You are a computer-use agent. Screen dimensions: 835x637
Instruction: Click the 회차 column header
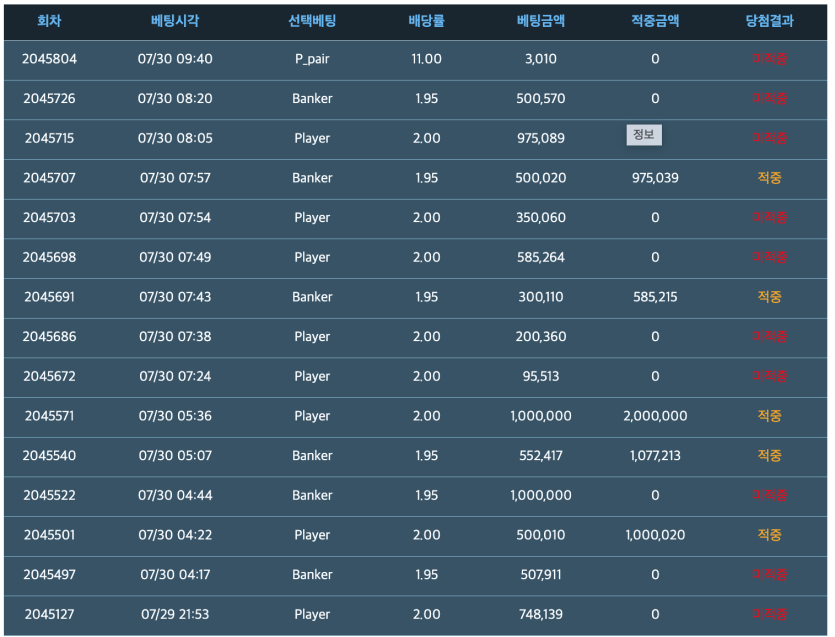pyautogui.click(x=49, y=21)
